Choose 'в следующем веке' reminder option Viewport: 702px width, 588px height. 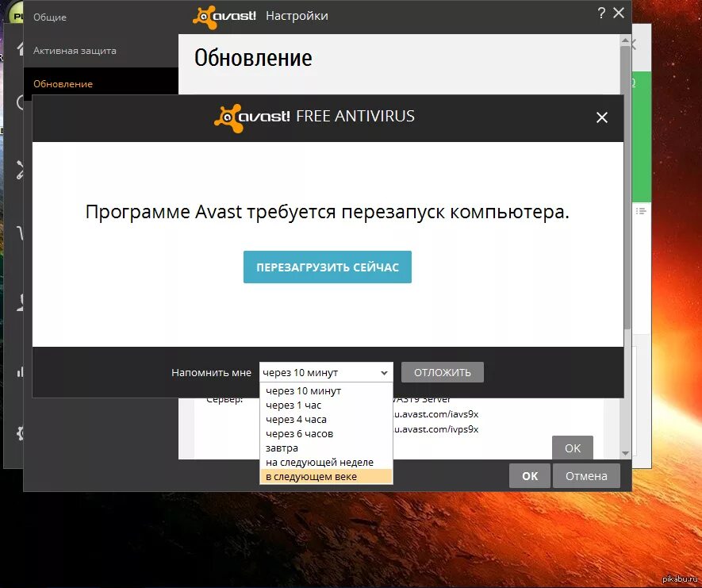point(326,476)
